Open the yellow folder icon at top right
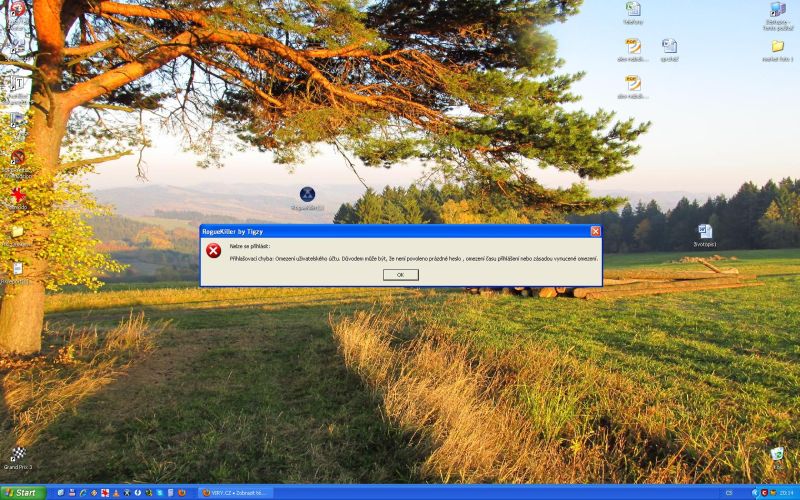The width and height of the screenshot is (800, 500). pos(777,46)
